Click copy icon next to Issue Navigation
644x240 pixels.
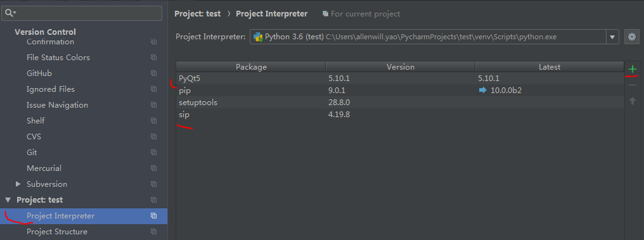point(153,105)
